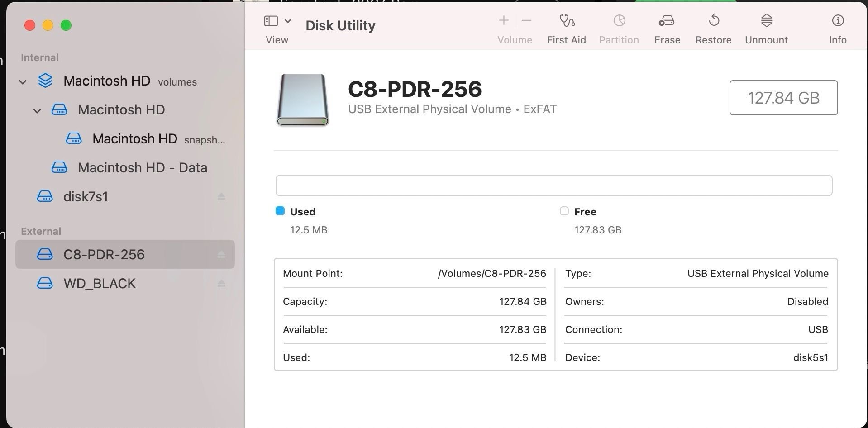Click the Erase icon in the toolbar

point(666,27)
